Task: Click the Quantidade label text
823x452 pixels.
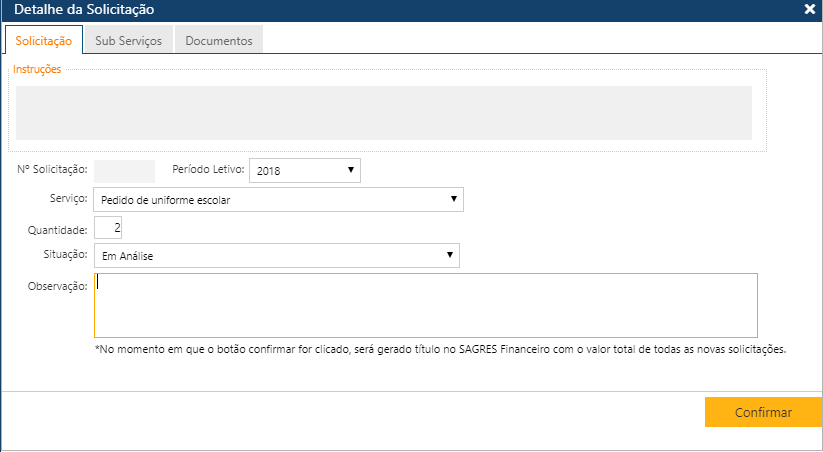Action: click(x=58, y=229)
